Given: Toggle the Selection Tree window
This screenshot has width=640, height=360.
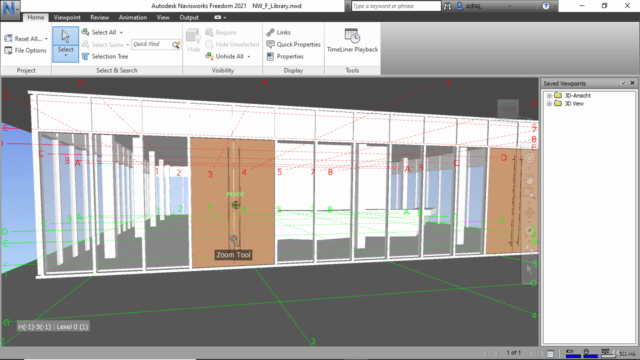Looking at the screenshot, I should click(x=105, y=56).
